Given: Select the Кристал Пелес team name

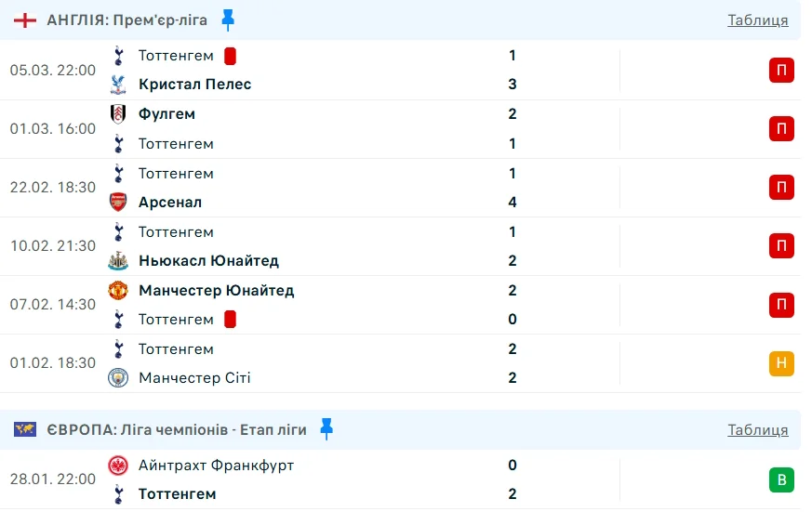Looking at the screenshot, I should [x=194, y=85].
